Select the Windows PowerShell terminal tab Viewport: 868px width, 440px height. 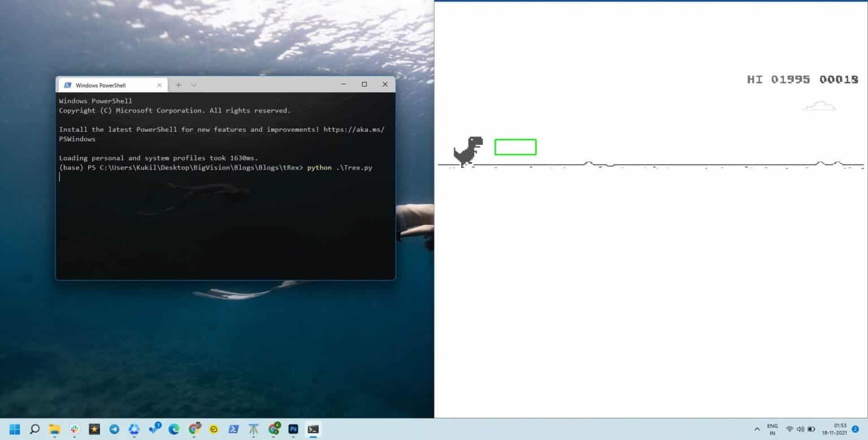pos(112,85)
